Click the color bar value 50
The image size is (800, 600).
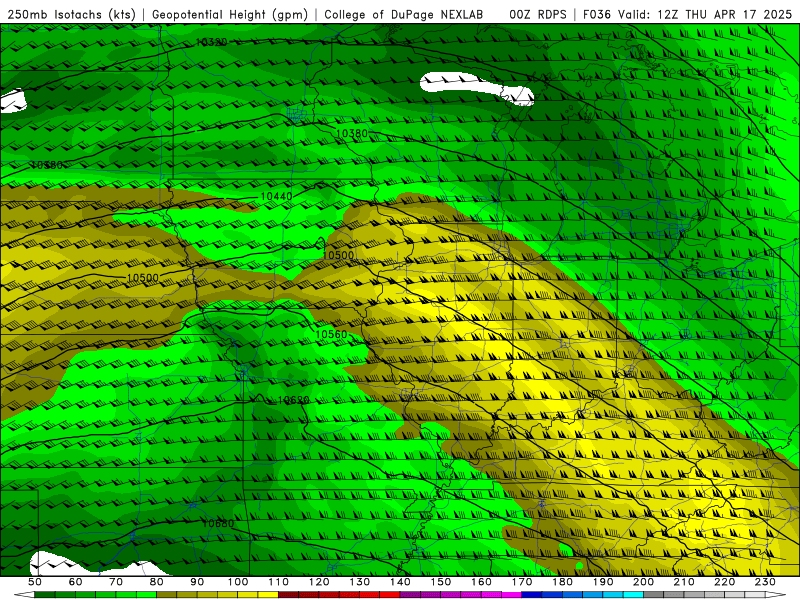click(x=35, y=582)
